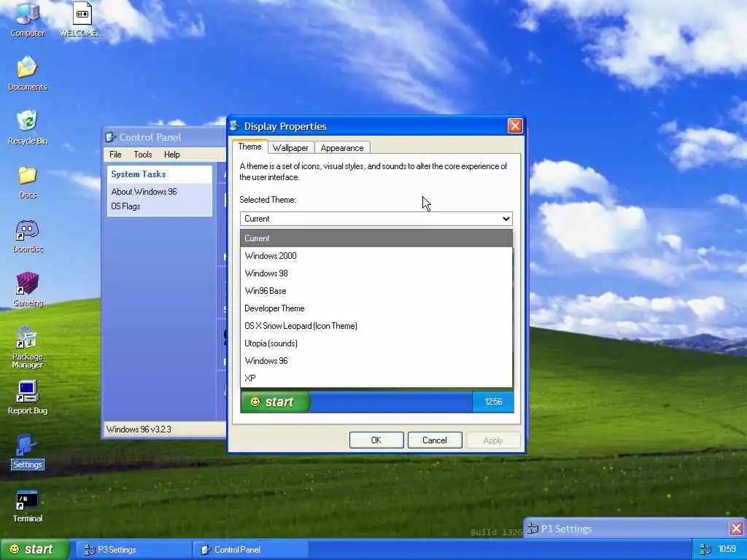This screenshot has width=747, height=560.
Task: Click the Apply button in Display Properties
Action: (x=493, y=440)
